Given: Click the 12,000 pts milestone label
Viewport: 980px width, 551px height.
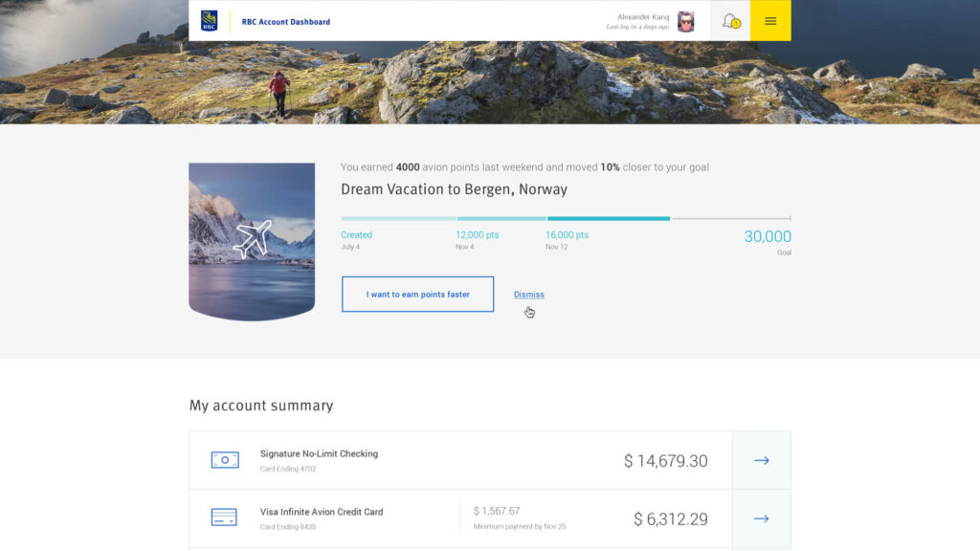Looking at the screenshot, I should 477,235.
